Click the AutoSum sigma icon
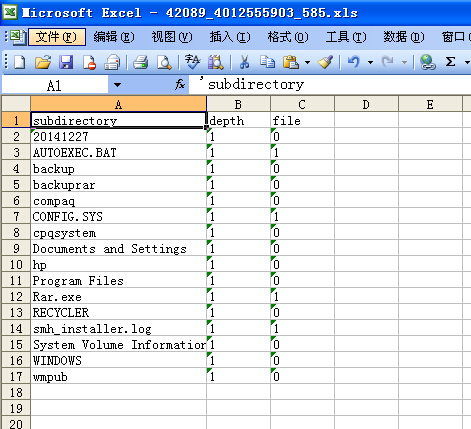Viewport: 471px width, 429px height. click(450, 62)
